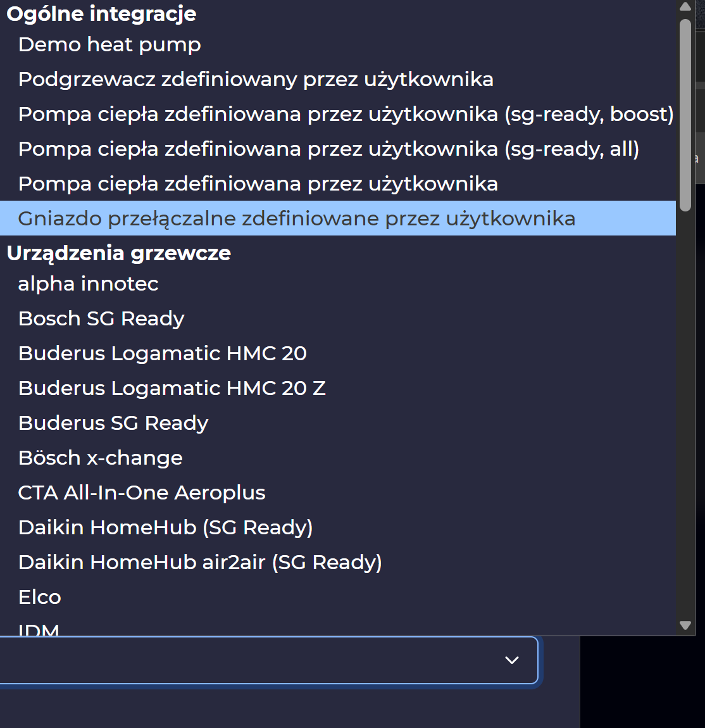Select Daikin HomeHub air2air (SG Ready)
This screenshot has width=705, height=728.
click(x=200, y=563)
